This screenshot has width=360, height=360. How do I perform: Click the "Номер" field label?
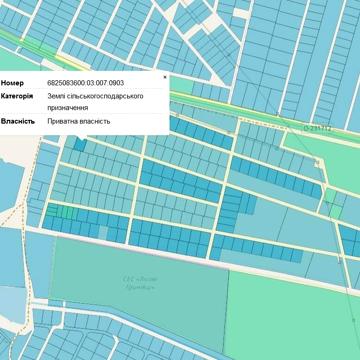pos(12,83)
